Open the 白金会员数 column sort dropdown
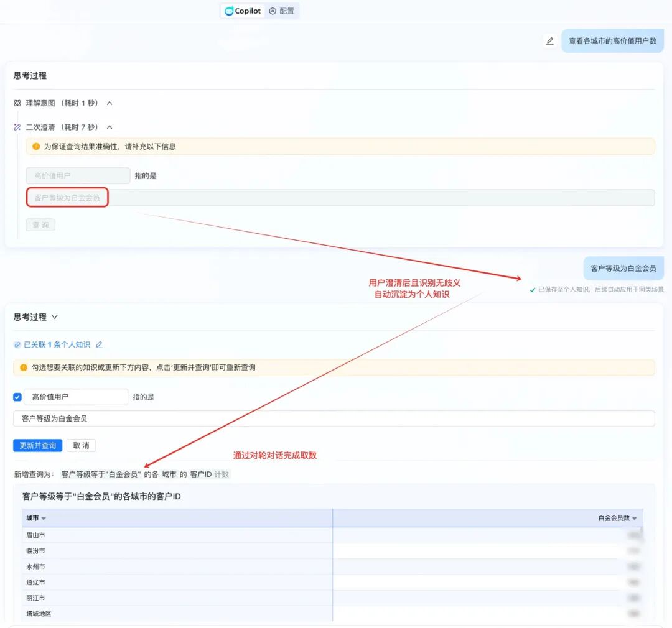Viewport: 672px width, 628px height. pos(634,519)
